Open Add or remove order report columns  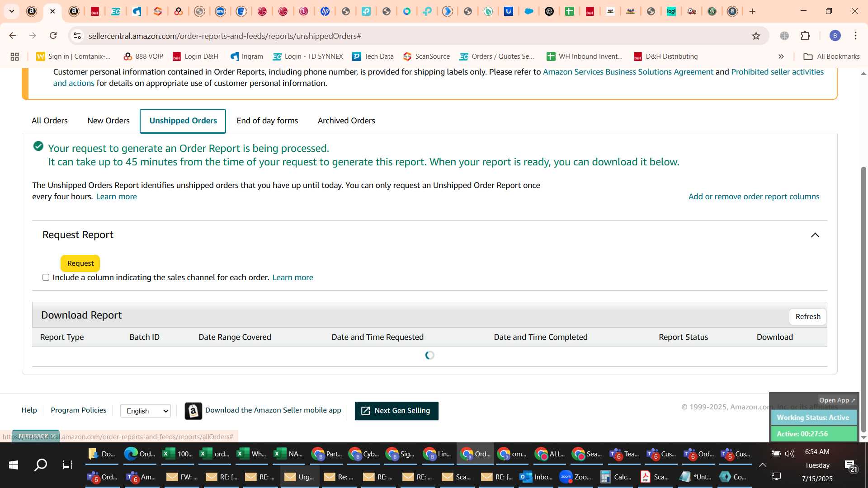click(x=754, y=197)
